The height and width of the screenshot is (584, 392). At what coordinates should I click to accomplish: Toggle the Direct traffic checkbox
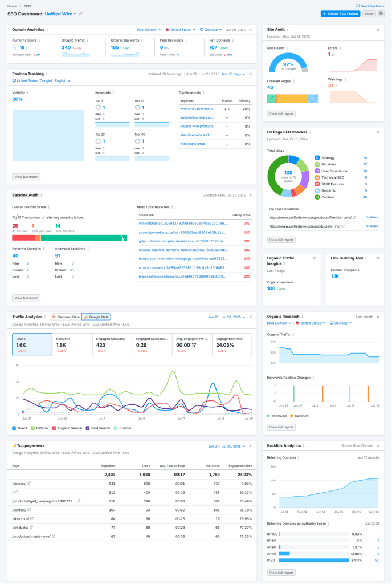(x=14, y=427)
